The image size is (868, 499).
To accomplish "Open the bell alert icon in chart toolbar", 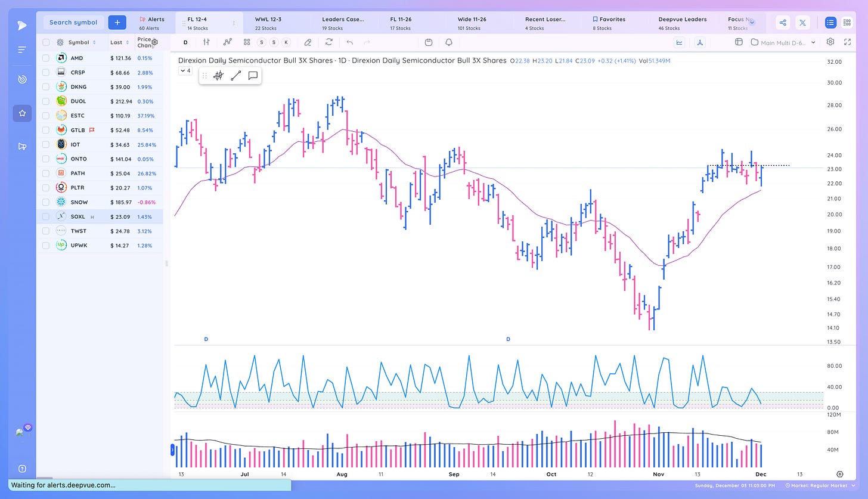I will (x=449, y=42).
